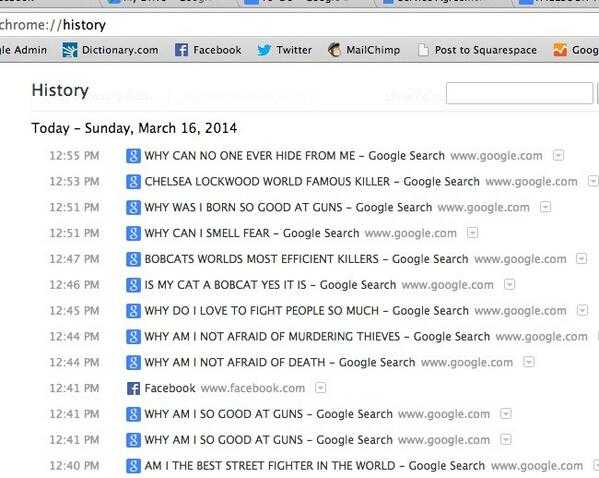This screenshot has height=478, width=599.
Task: Open the Twitter bird bookmark
Action: tap(264, 50)
